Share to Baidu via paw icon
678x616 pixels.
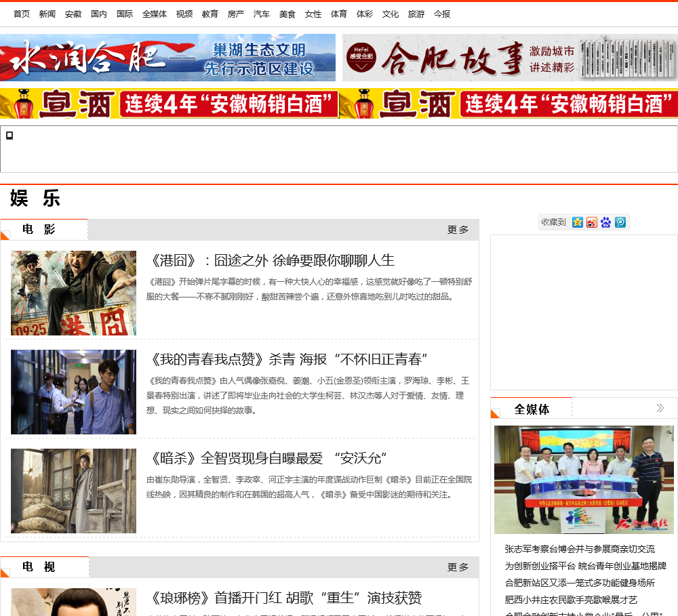click(605, 222)
